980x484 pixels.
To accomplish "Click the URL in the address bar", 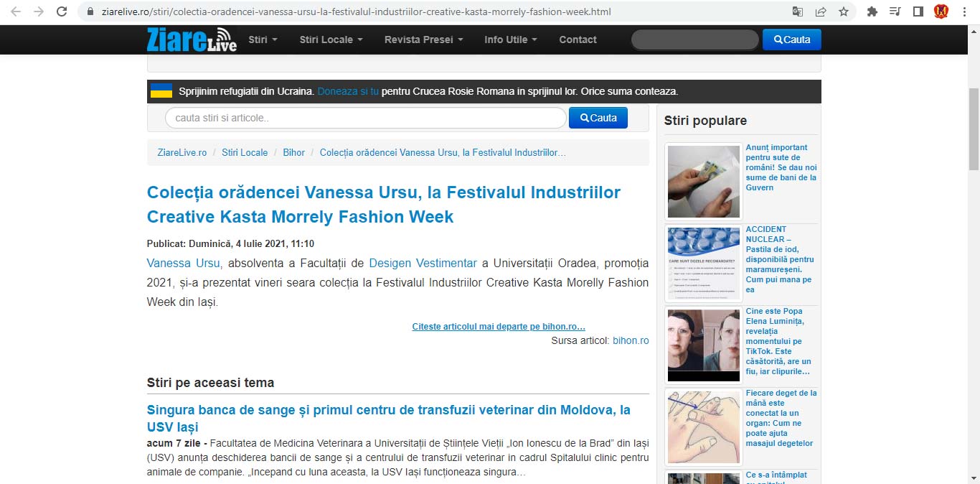I will pyautogui.click(x=355, y=12).
